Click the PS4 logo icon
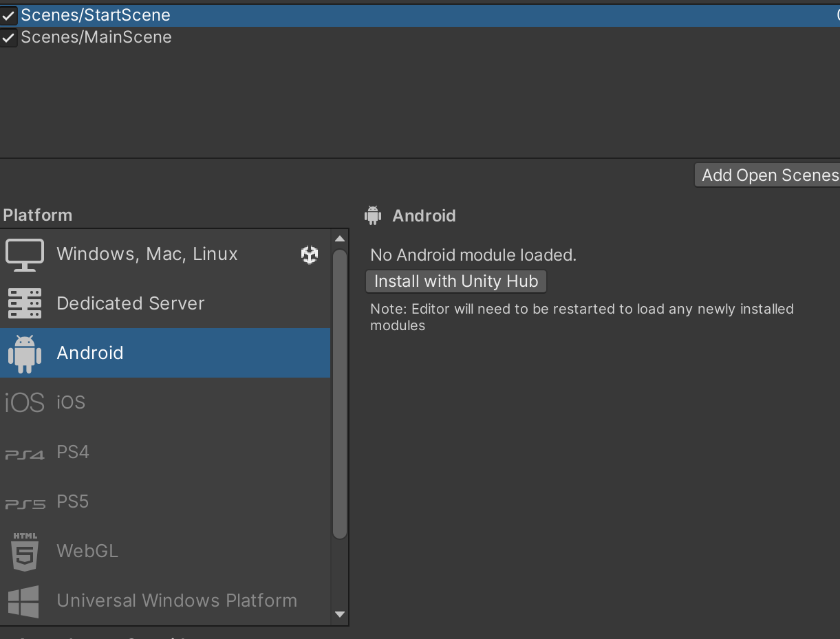 tap(25, 454)
